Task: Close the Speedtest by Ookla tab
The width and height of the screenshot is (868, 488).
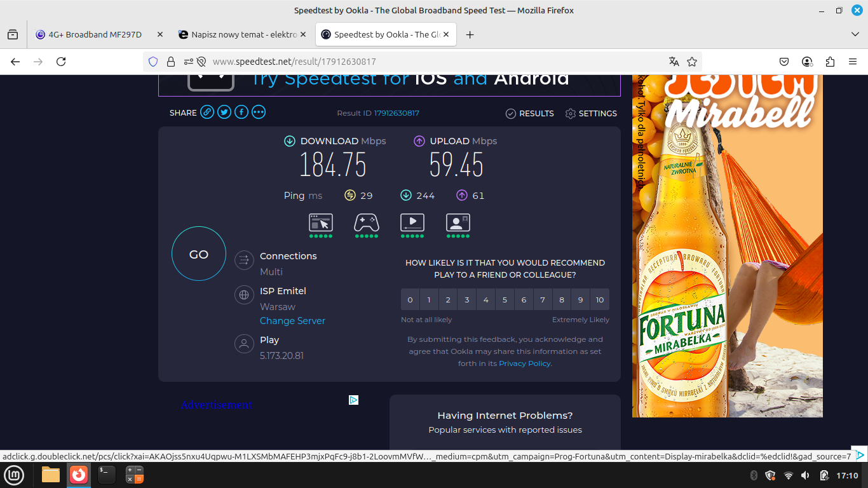Action: click(x=446, y=34)
